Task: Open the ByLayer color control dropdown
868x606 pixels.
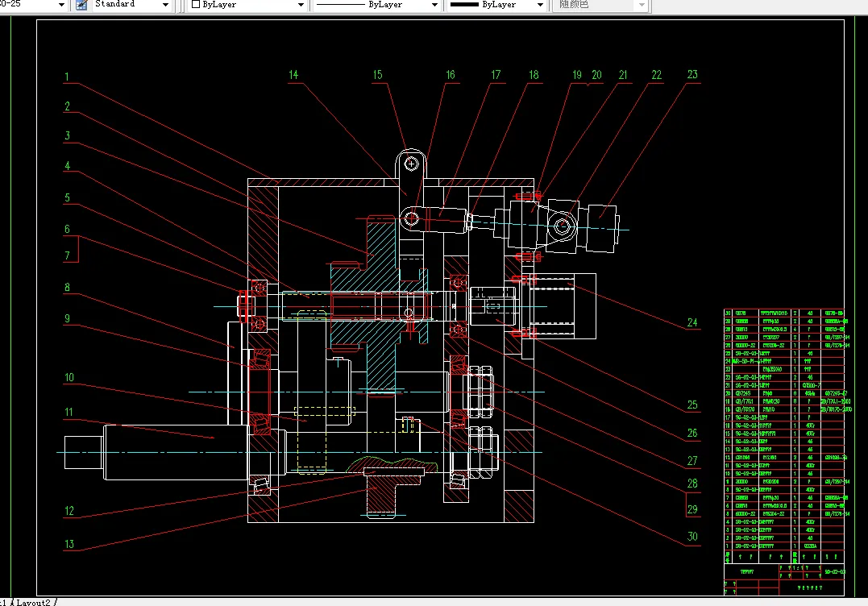Action: click(301, 5)
